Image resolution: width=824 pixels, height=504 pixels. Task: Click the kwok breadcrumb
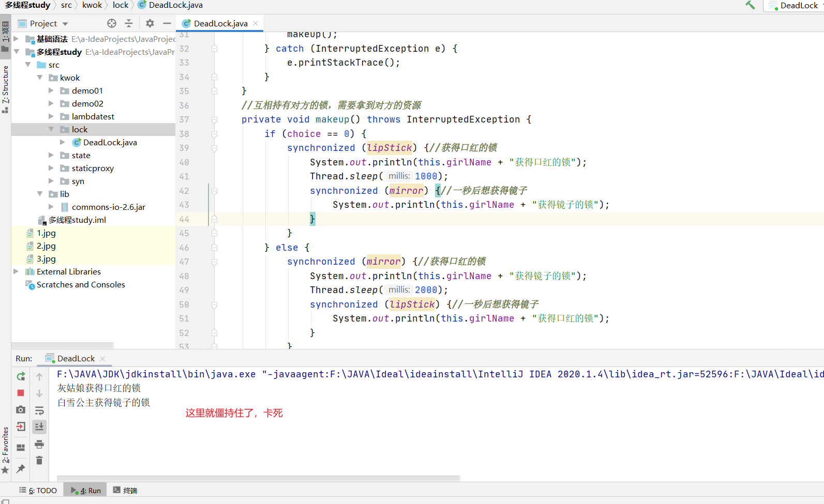(92, 5)
